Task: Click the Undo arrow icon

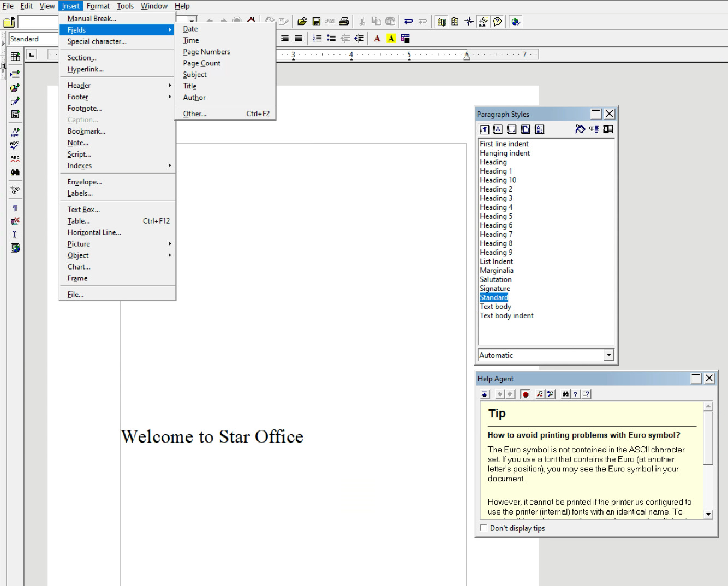Action: pyautogui.click(x=408, y=22)
